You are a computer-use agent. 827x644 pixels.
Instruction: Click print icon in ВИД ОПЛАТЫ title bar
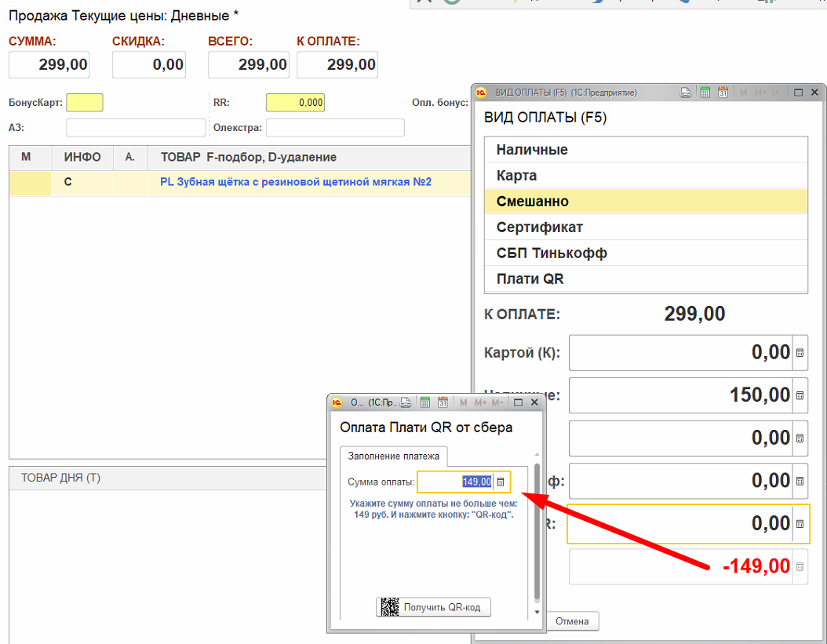[x=686, y=93]
